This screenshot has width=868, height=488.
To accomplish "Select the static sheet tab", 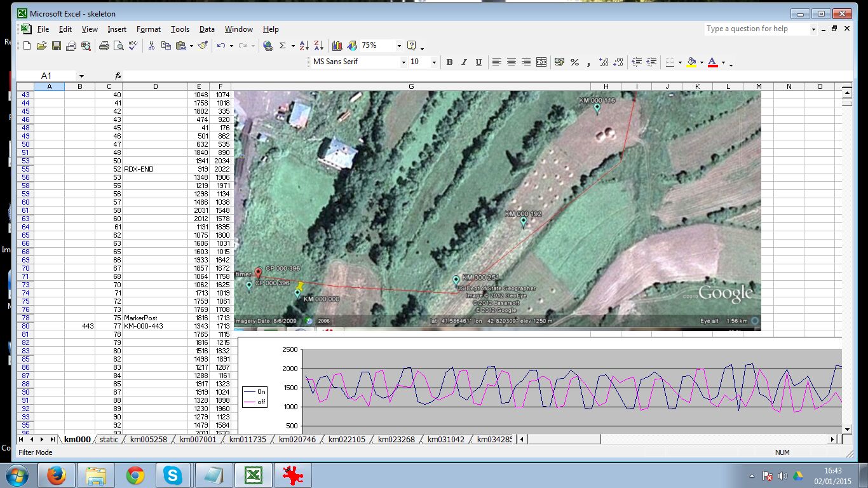I will click(x=109, y=440).
